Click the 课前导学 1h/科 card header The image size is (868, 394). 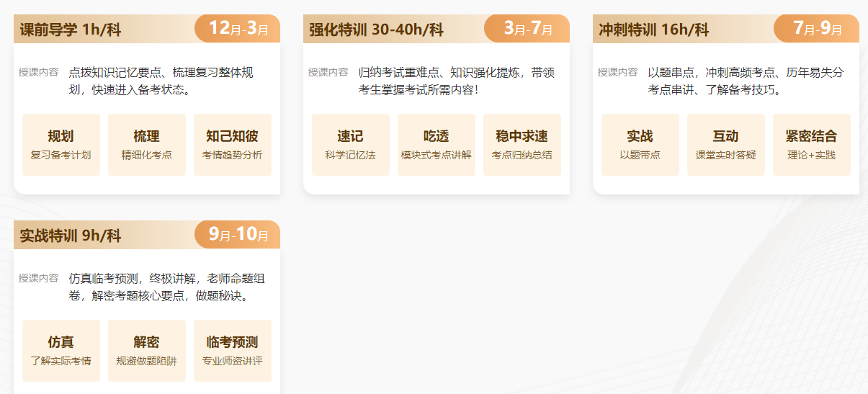71,30
